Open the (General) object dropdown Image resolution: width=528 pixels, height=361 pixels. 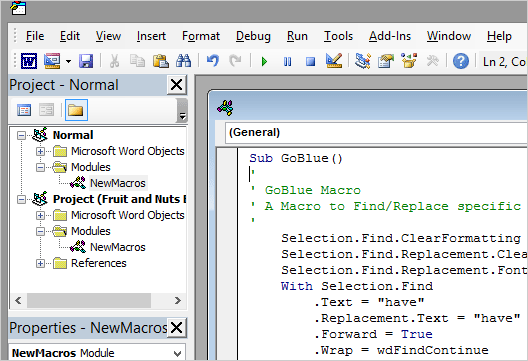coord(376,132)
